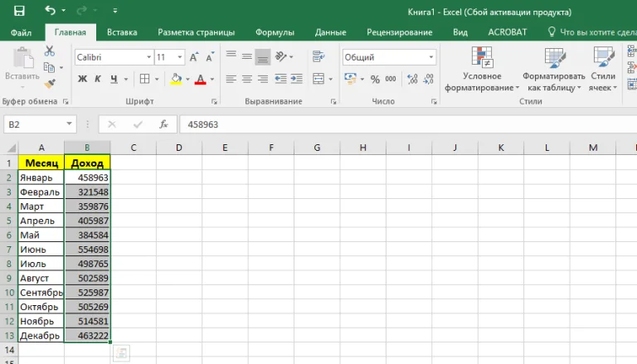This screenshot has width=637, height=364.
Task: Toggle underline Ч formatting
Action: 114,79
